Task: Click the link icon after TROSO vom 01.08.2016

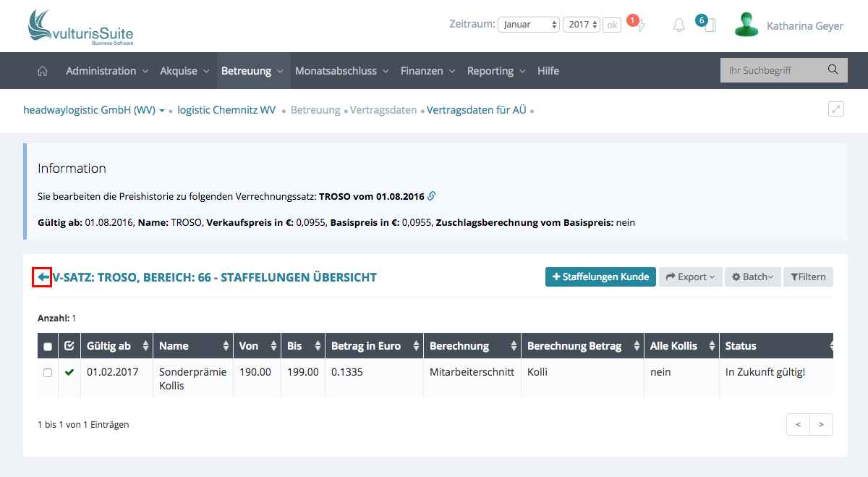Action: pyautogui.click(x=432, y=196)
